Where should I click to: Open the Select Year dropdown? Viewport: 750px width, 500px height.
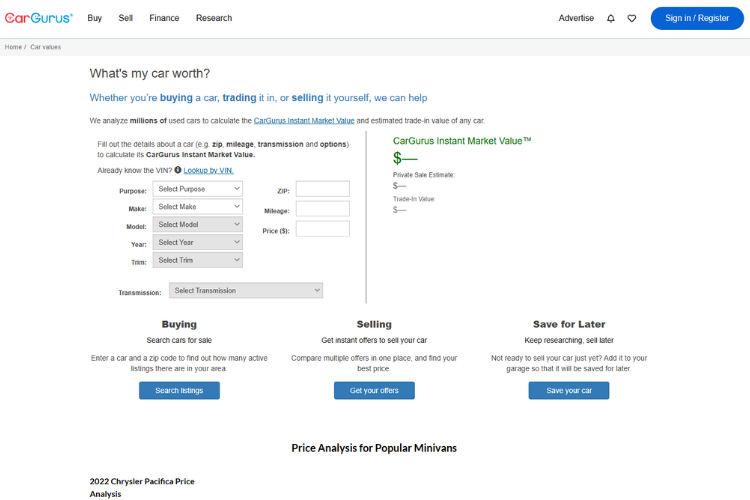point(198,242)
